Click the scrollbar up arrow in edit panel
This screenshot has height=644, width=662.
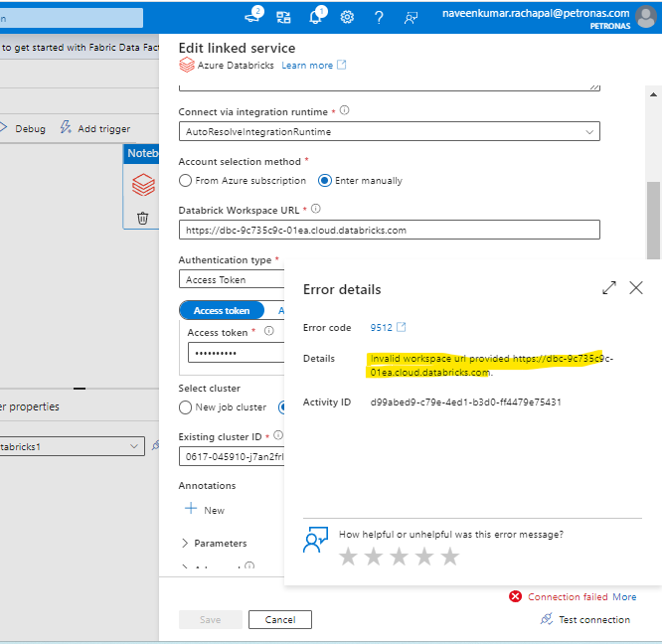[x=653, y=94]
